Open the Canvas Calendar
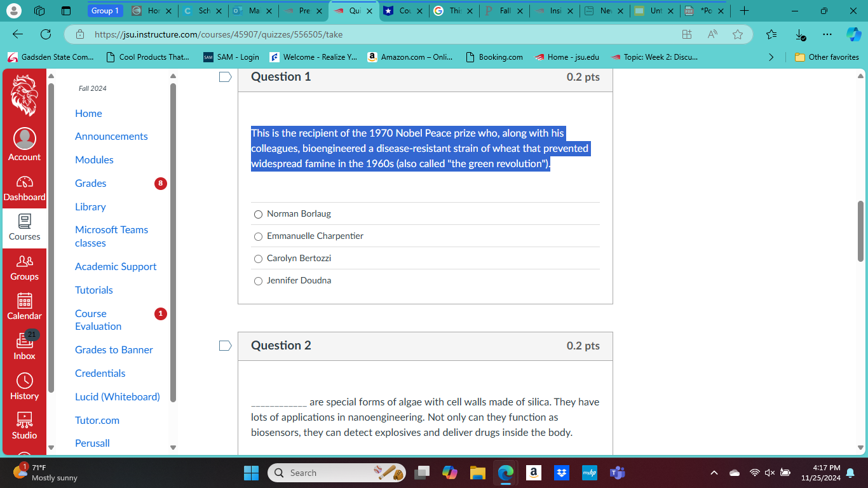The height and width of the screenshot is (488, 868). (24, 306)
